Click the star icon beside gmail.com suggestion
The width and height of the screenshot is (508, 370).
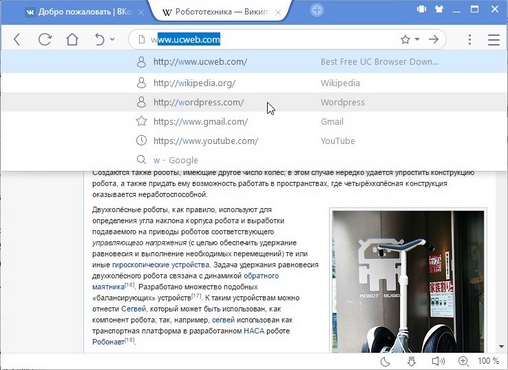pos(141,121)
